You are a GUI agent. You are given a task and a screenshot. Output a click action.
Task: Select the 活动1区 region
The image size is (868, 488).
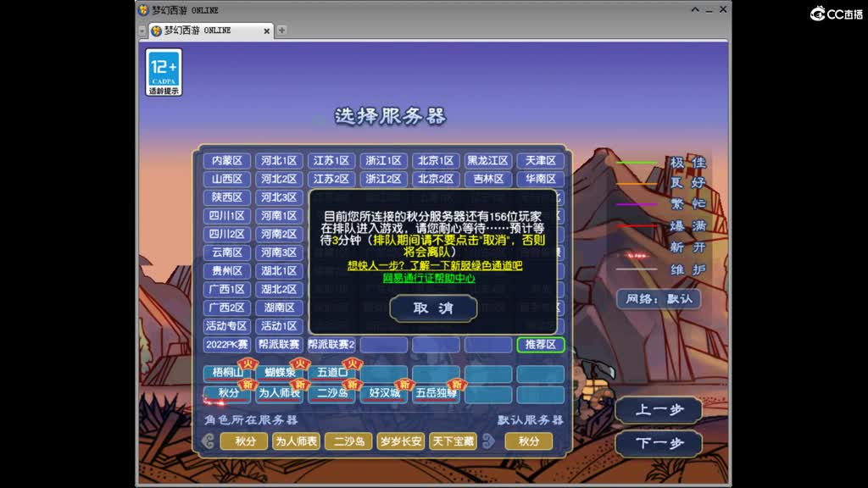point(279,326)
